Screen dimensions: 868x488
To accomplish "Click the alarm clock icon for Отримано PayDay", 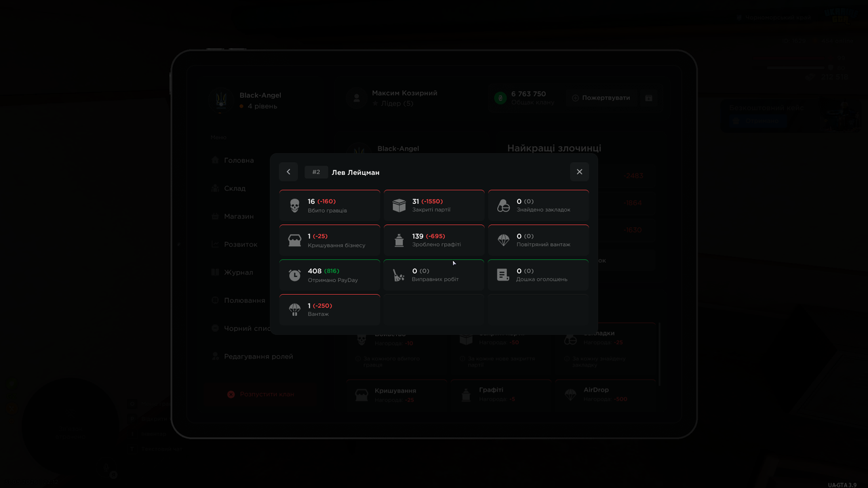I will pos(294,275).
